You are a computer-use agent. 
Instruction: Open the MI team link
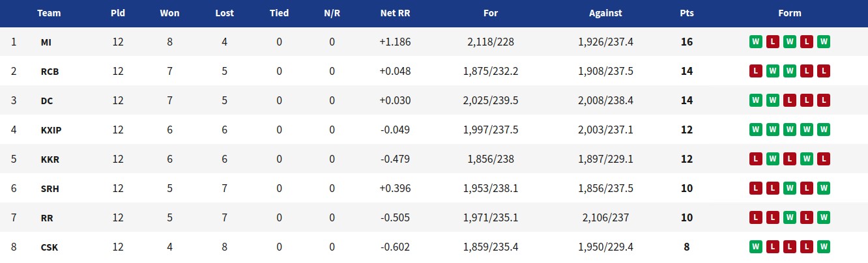coord(46,42)
